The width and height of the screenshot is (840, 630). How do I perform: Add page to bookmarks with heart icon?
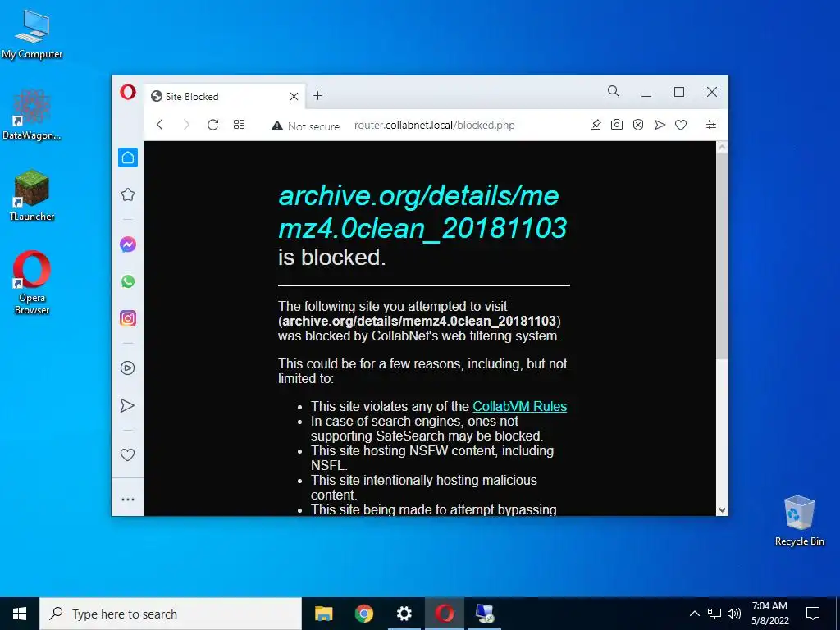click(x=681, y=125)
